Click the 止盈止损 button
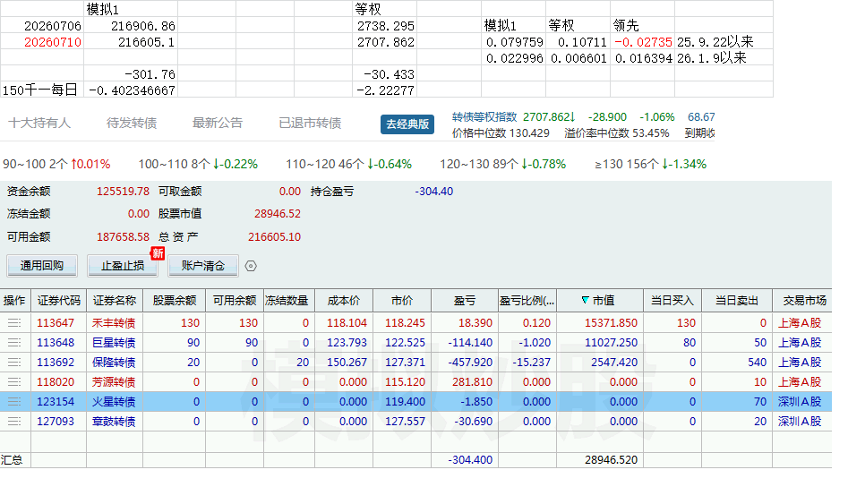The width and height of the screenshot is (848, 504). tap(123, 266)
